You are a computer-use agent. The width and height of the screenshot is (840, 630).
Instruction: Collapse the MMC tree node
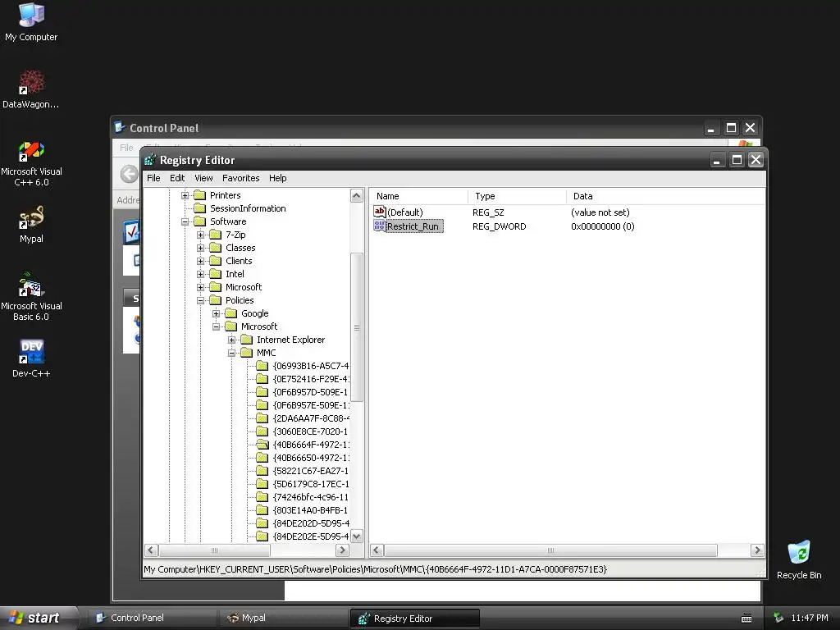tap(231, 353)
